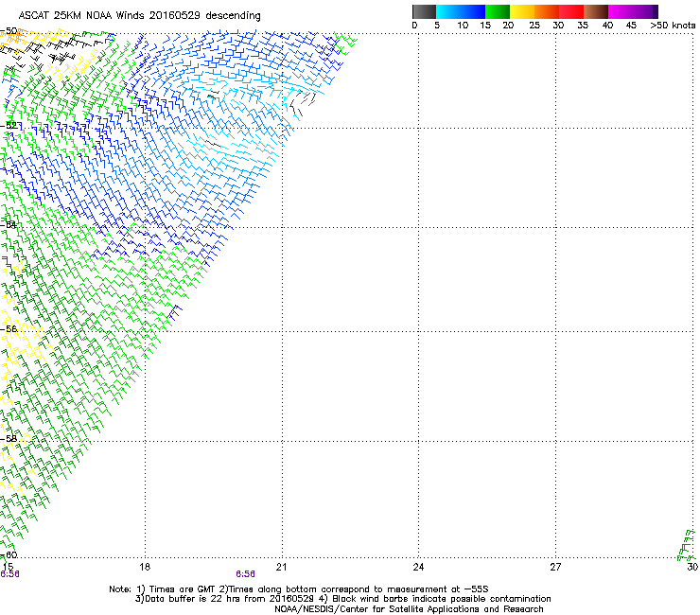The width and height of the screenshot is (700, 615).
Task: Click the '-54' latitude axis label
Action: pos(9,224)
